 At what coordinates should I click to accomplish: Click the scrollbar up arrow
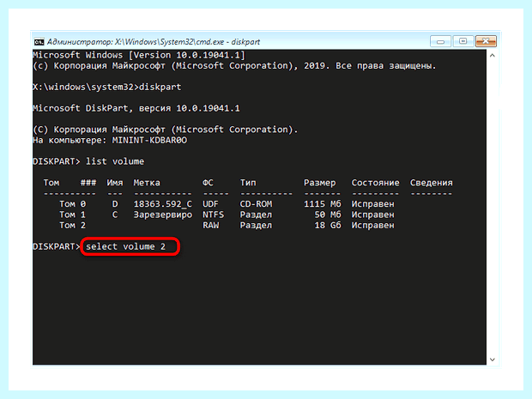pos(493,55)
